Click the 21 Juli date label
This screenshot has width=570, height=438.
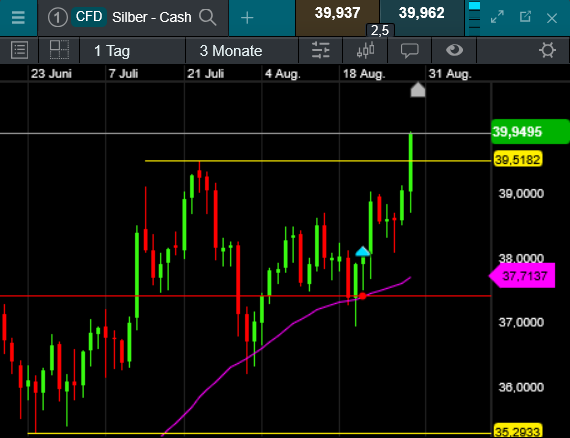(x=205, y=74)
